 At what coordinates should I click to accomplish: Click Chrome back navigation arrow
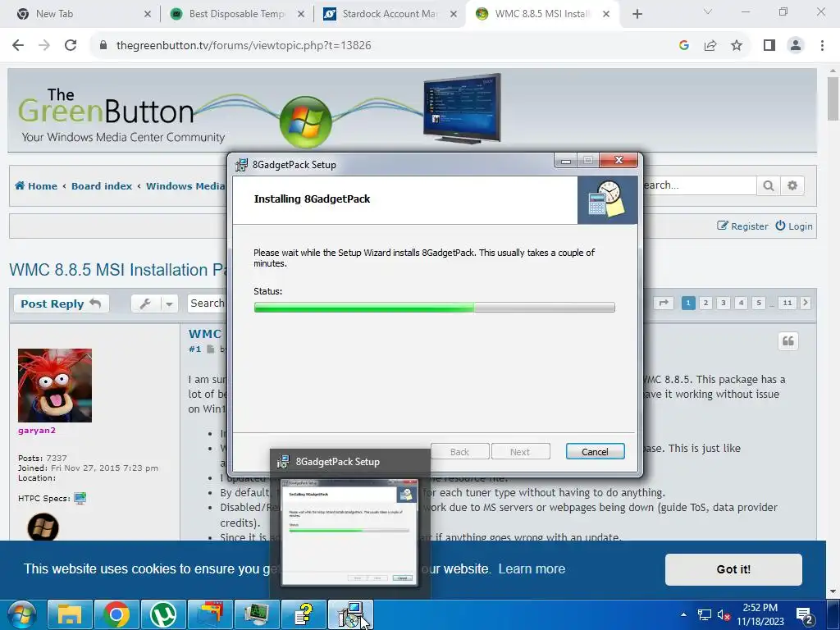tap(18, 46)
